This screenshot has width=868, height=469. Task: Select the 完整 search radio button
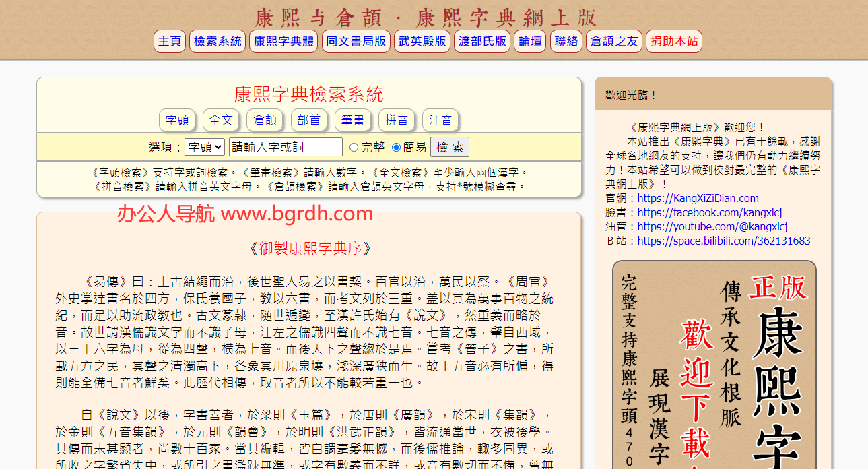[x=354, y=147]
